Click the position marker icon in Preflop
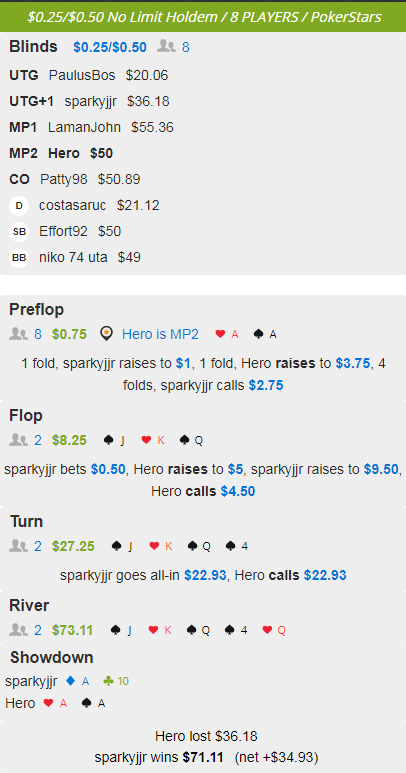Screen dimensions: 406x773 106,334
